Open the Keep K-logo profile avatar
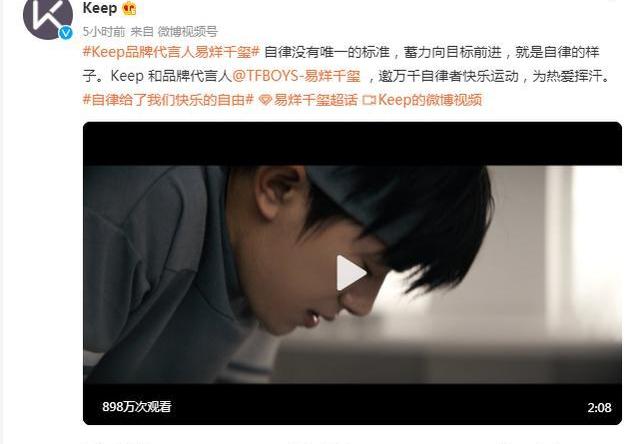This screenshot has height=444, width=640. (48, 16)
